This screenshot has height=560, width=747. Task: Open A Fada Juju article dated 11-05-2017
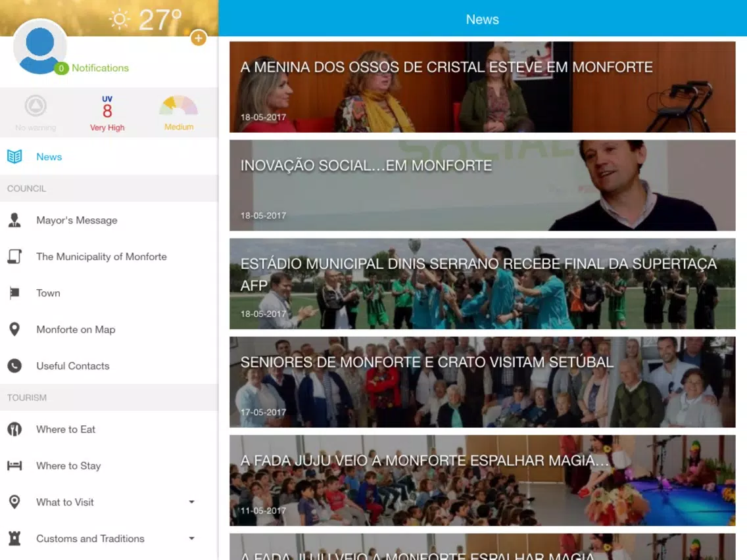[x=482, y=480]
